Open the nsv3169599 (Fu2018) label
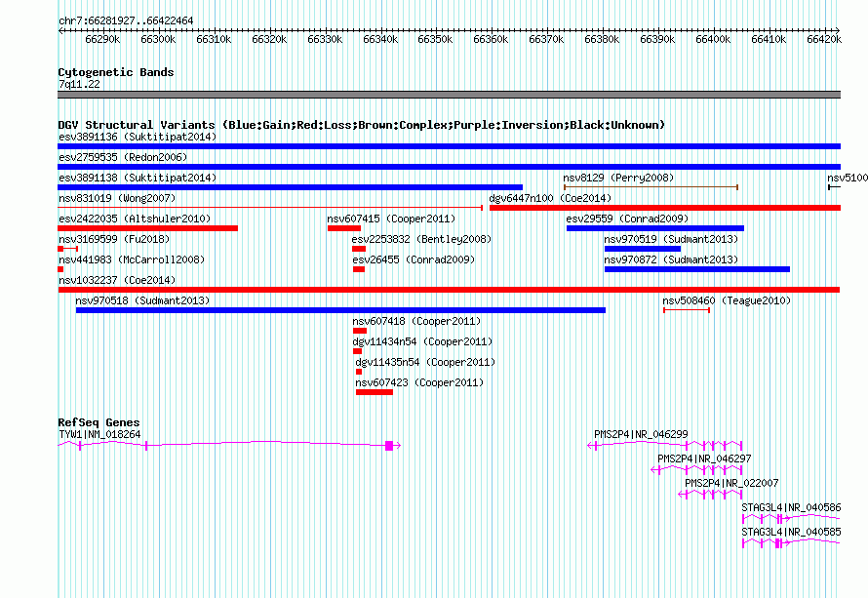Viewport: 868px width, 598px height. point(114,239)
